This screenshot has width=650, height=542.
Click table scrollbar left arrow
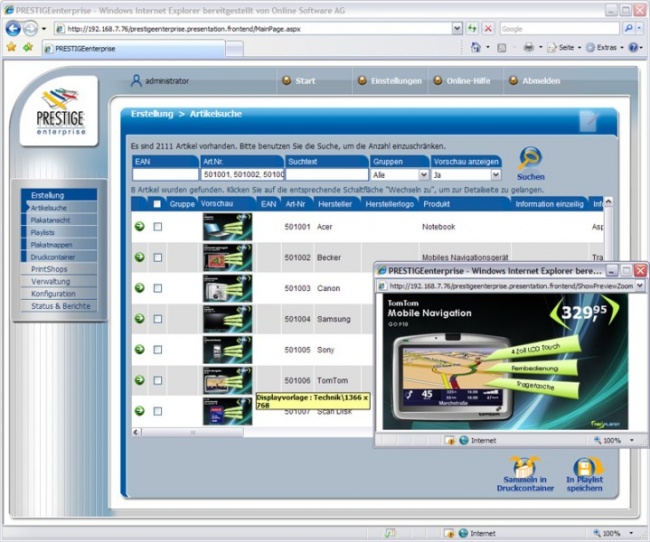coord(136,433)
